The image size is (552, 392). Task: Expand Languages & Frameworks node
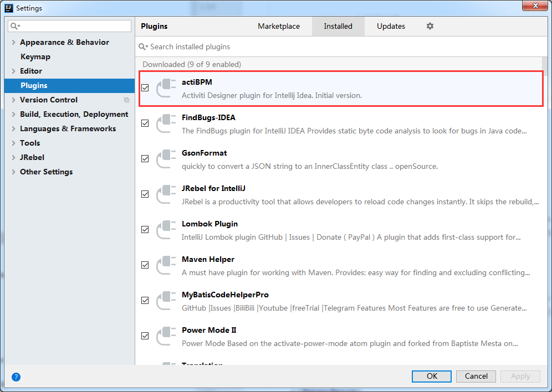coord(13,128)
